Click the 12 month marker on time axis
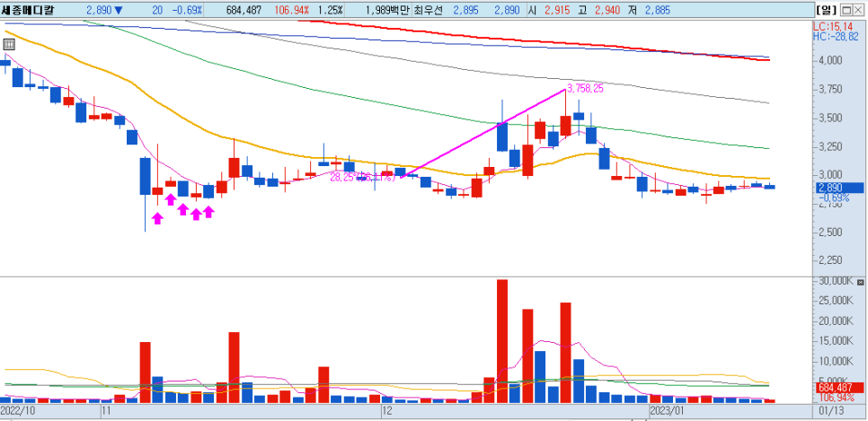Screen dimensions: 868x421 pos(387,412)
